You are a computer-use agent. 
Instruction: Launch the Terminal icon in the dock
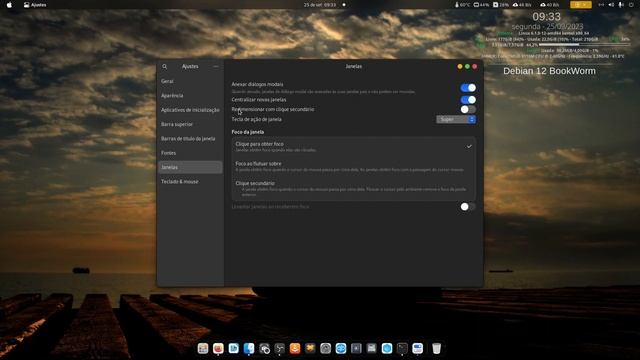coord(402,348)
